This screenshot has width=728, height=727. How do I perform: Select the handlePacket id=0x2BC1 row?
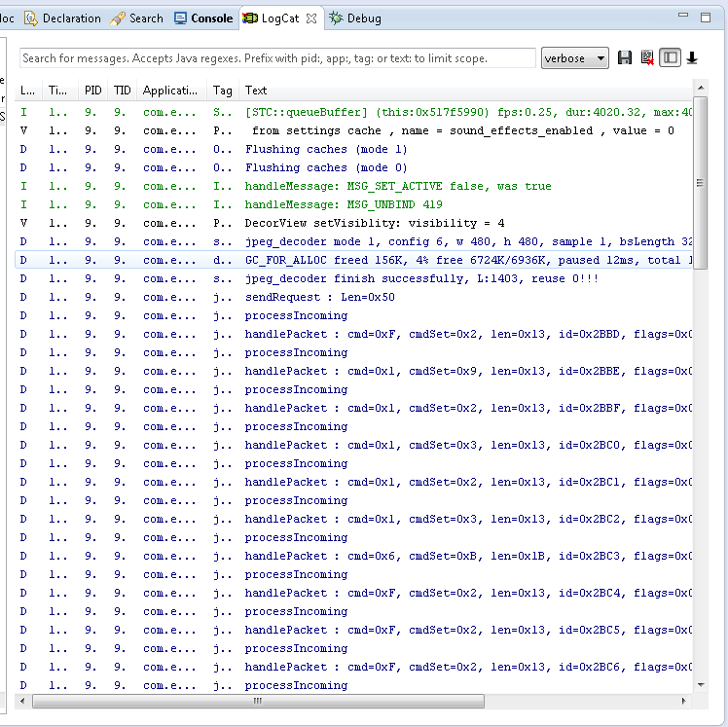354,483
